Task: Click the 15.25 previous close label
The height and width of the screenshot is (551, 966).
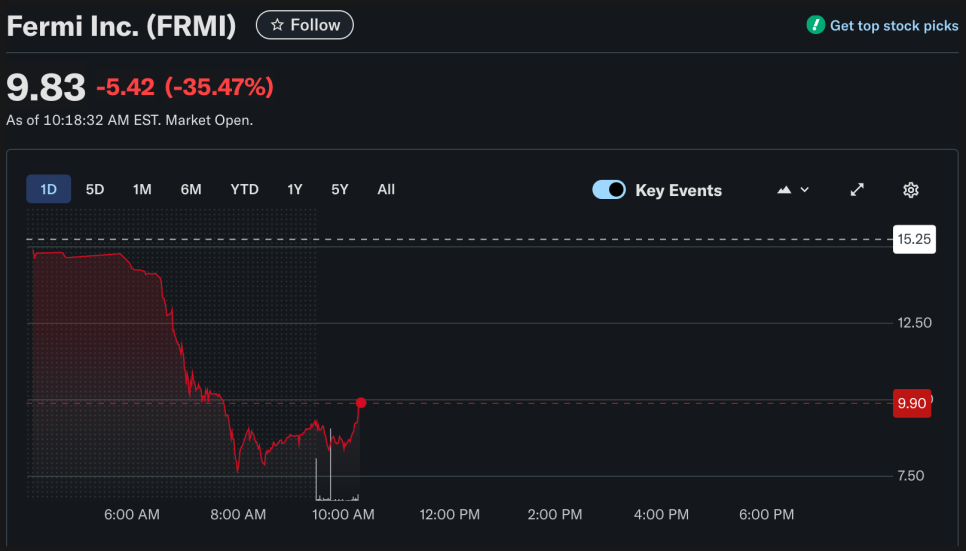Action: click(914, 240)
